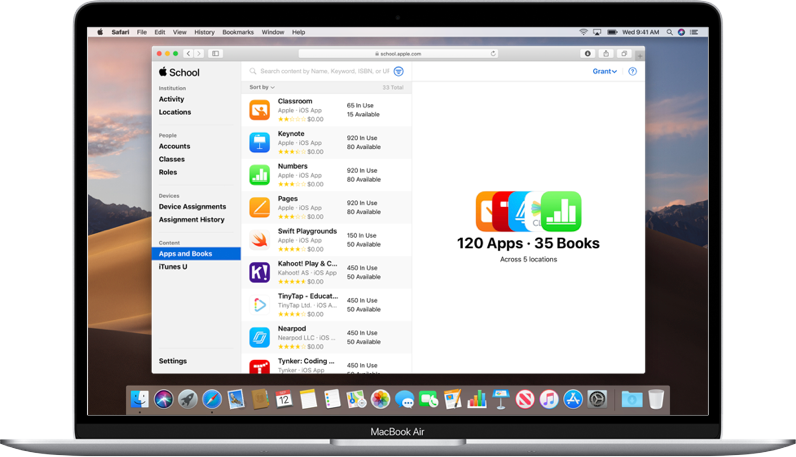Image resolution: width=796 pixels, height=457 pixels.
Task: Open the File menu
Action: click(x=142, y=32)
